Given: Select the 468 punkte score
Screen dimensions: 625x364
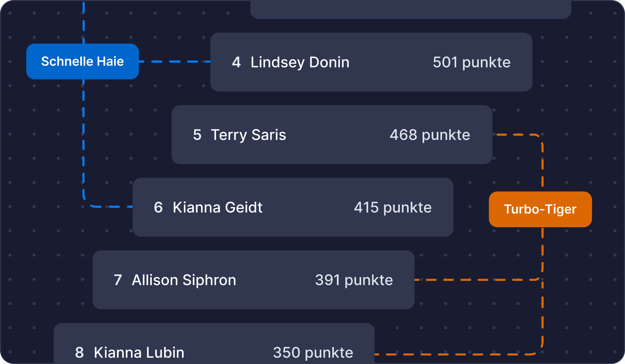Looking at the screenshot, I should (x=430, y=135).
